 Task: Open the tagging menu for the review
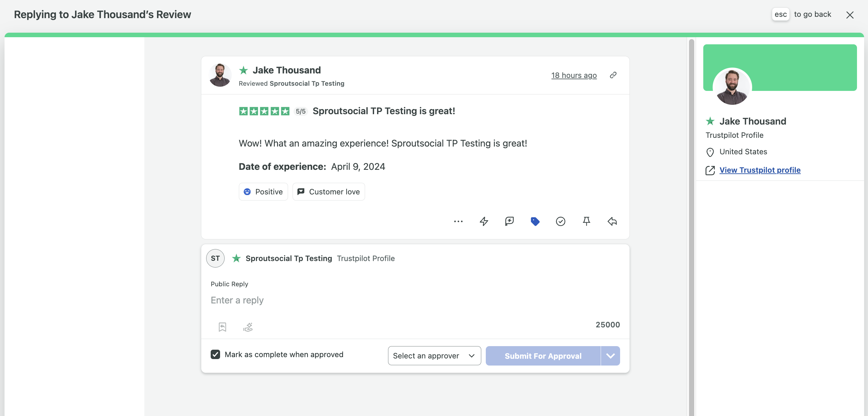coord(535,221)
